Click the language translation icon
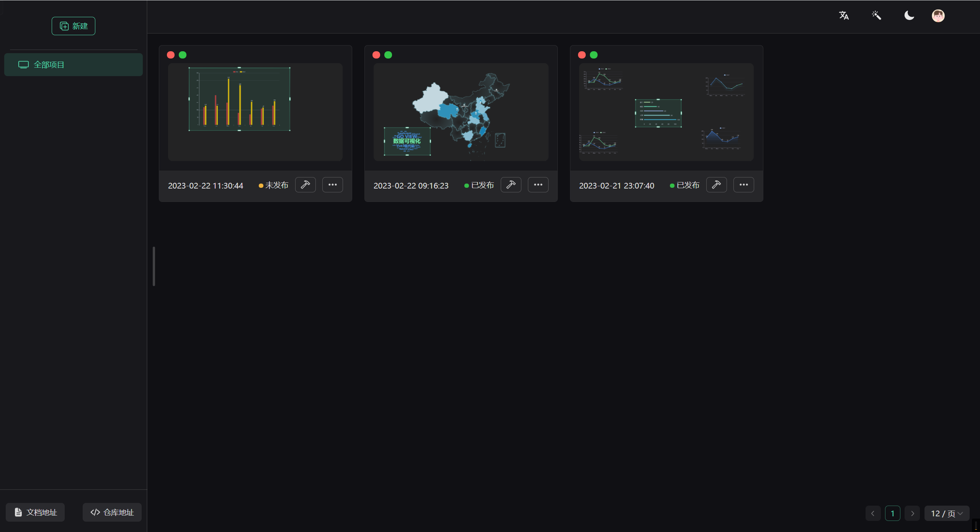The height and width of the screenshot is (532, 980). point(844,16)
